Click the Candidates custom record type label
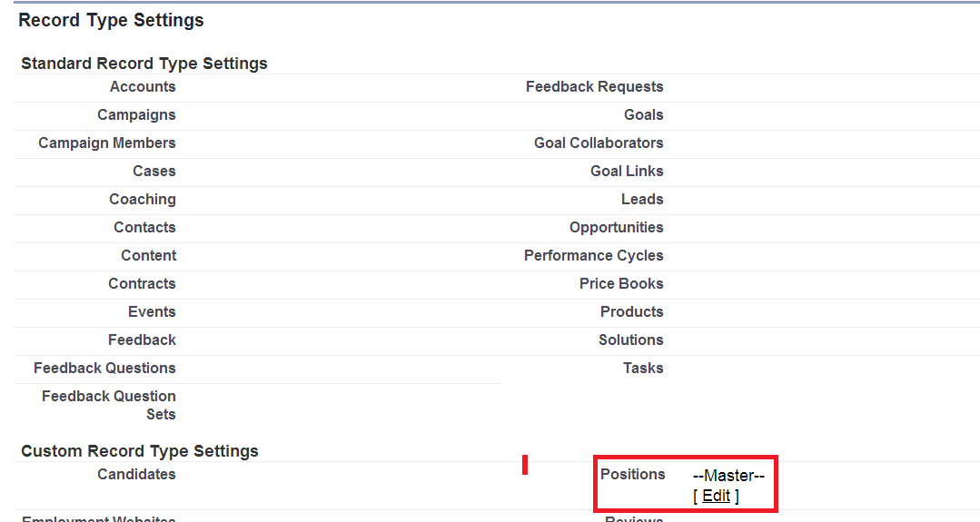The width and height of the screenshot is (980, 522). click(136, 475)
